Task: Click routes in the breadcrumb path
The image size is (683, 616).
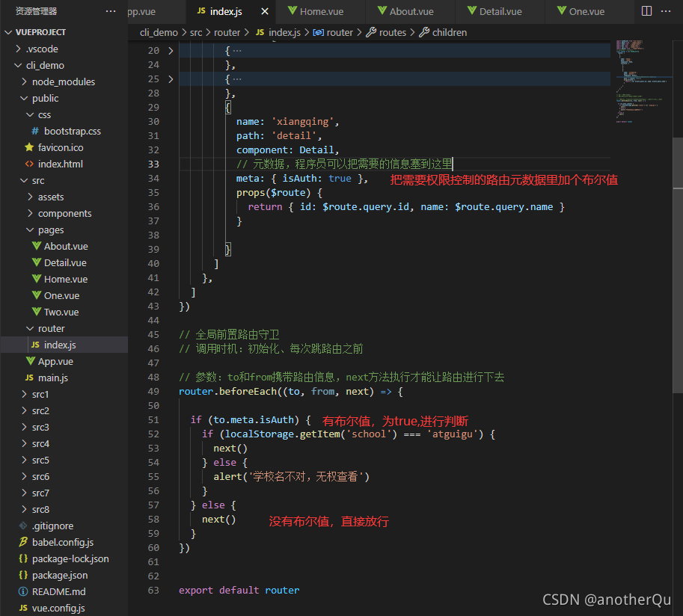Action: pos(393,33)
